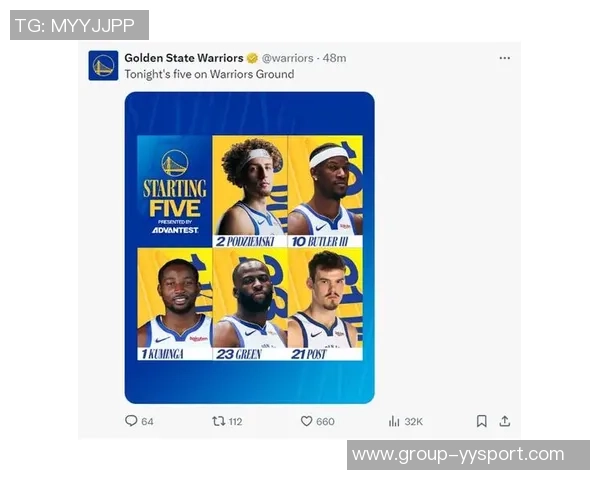Click the 23 Green player card
This screenshot has height=480, width=600.
[250, 304]
